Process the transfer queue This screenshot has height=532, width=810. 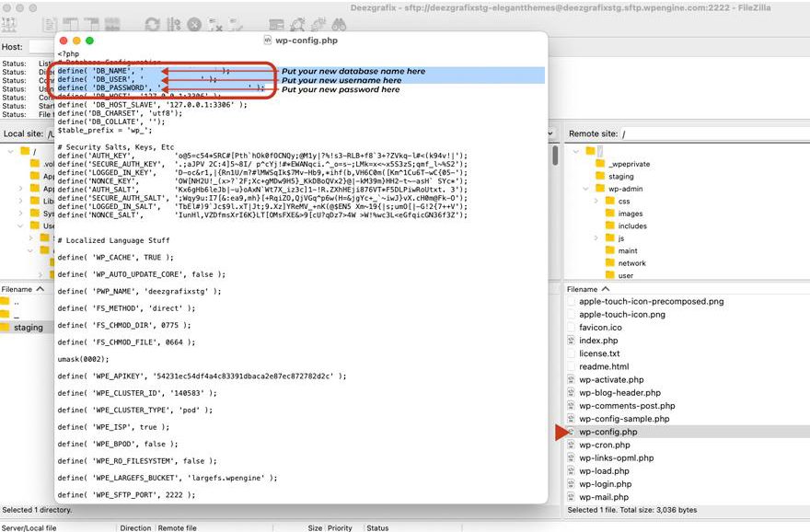pyautogui.click(x=175, y=24)
